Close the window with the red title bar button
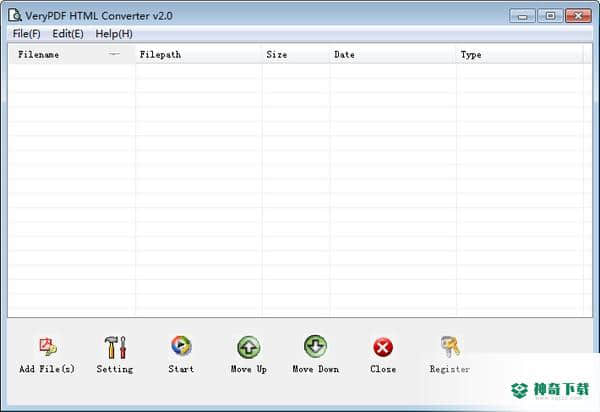600x412 pixels. (578, 16)
